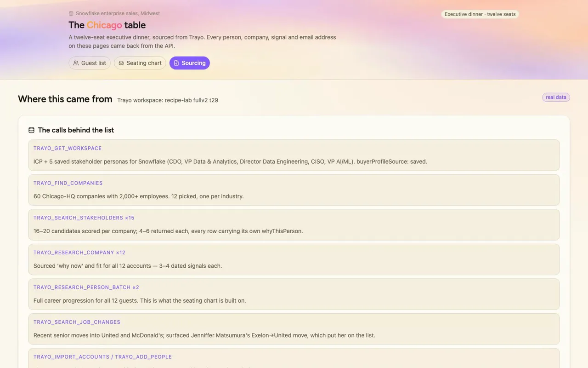Image resolution: width=588 pixels, height=368 pixels.
Task: Click the text mentioning Jenniffer Matsumura's Exelon→United move
Action: coord(204,335)
